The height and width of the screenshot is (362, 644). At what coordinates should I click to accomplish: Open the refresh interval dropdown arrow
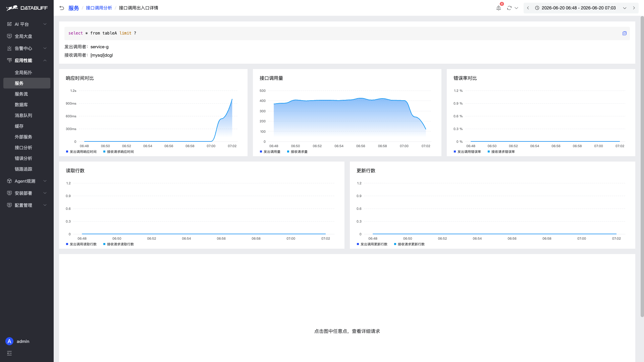pos(517,8)
